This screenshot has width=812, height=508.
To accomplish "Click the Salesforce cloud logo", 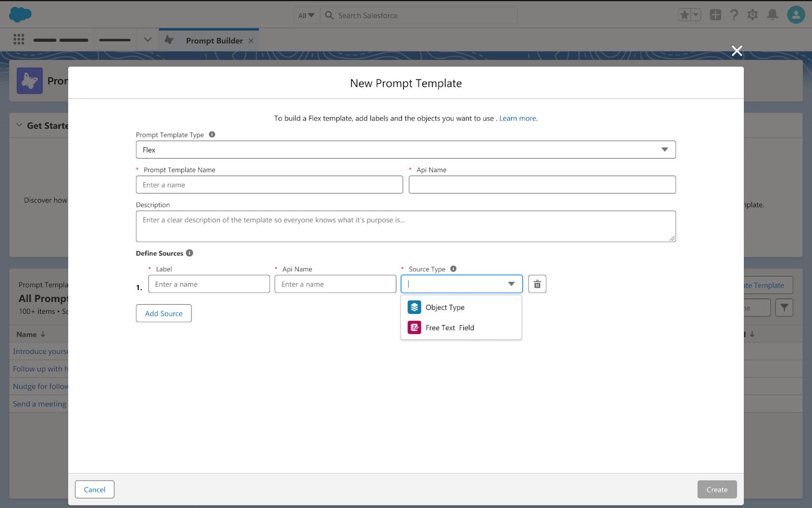I will pos(20,15).
